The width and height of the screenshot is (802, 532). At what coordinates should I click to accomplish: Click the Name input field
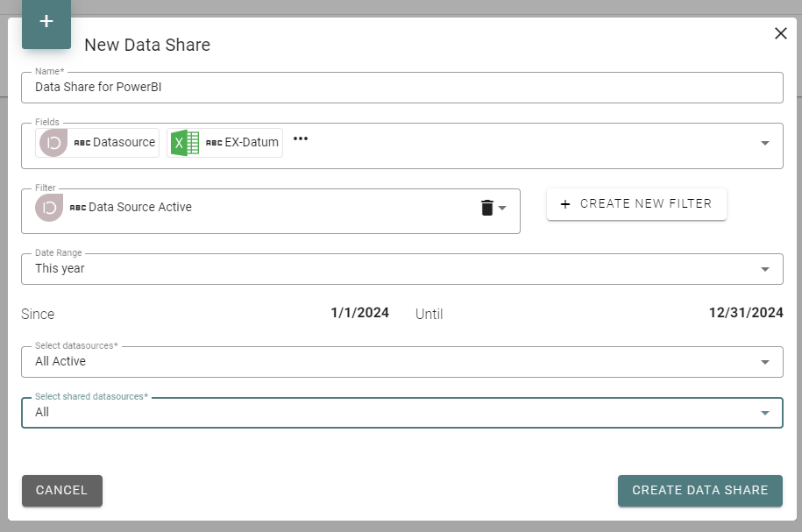tap(401, 88)
